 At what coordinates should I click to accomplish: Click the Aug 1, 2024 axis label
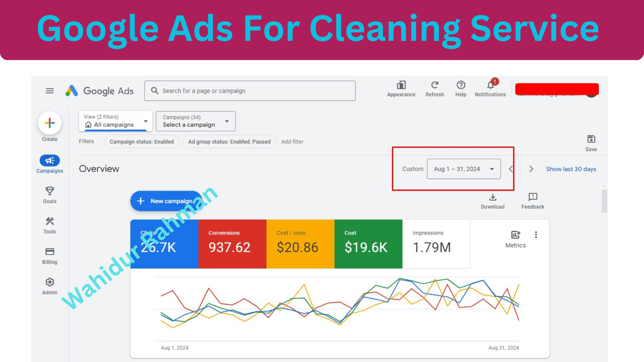(x=174, y=348)
